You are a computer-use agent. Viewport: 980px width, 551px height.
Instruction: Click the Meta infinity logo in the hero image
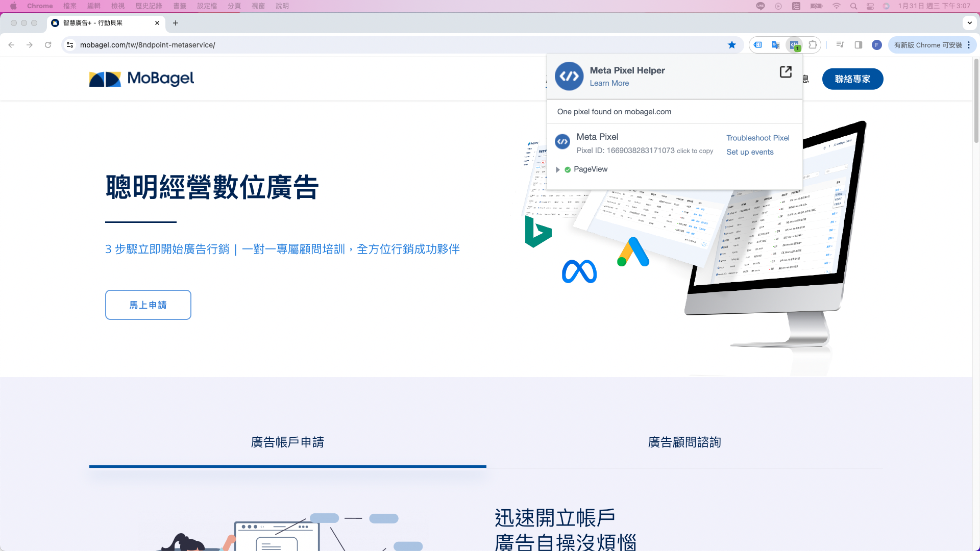[x=579, y=271]
